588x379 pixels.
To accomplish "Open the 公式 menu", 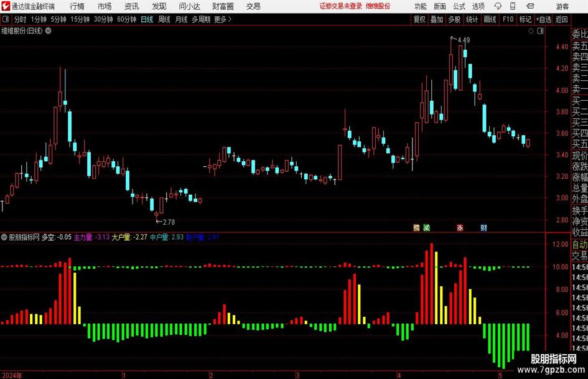I will click(459, 6).
